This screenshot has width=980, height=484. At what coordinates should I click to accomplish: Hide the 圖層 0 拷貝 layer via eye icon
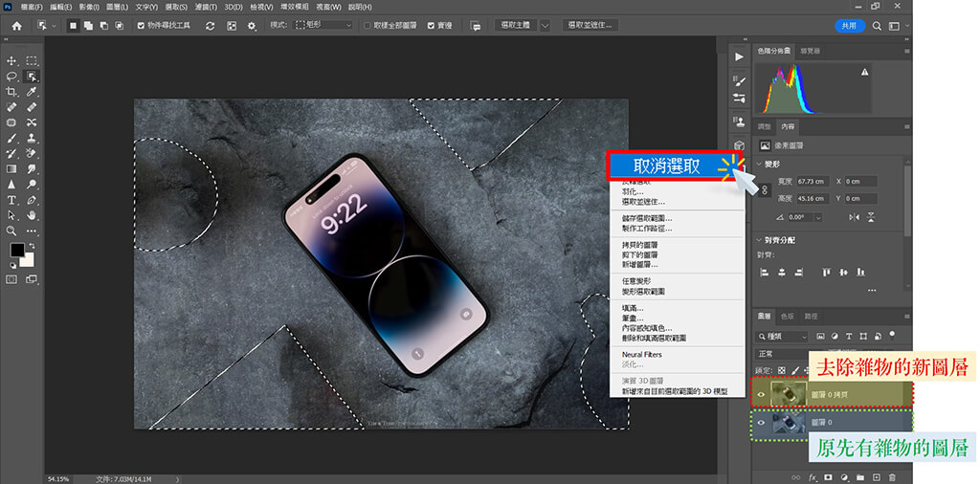762,393
